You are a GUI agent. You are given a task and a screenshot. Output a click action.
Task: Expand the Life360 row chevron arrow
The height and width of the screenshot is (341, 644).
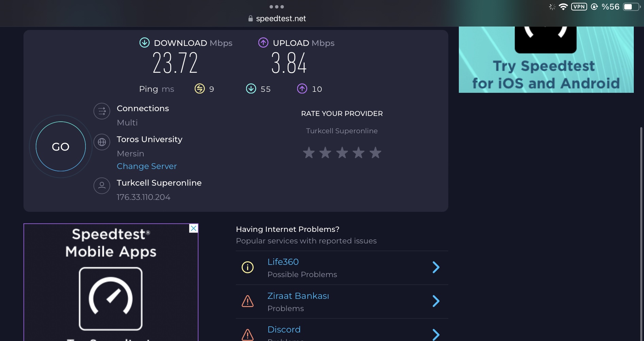click(436, 267)
